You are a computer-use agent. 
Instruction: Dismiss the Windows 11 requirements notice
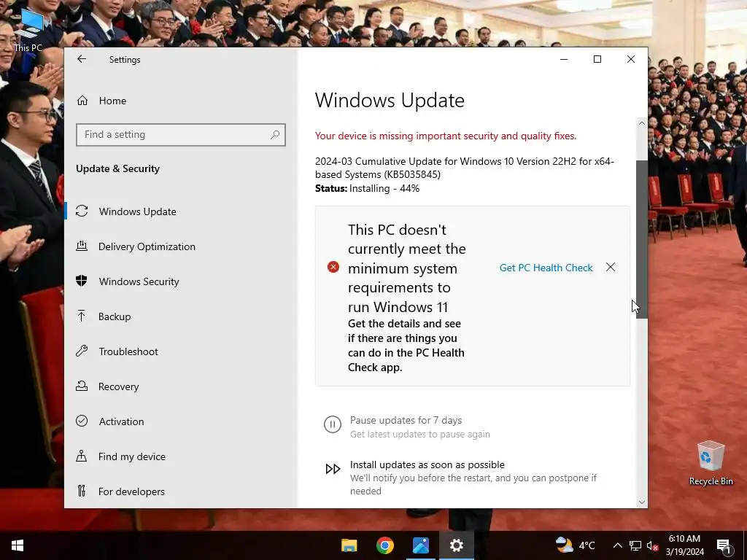click(611, 267)
